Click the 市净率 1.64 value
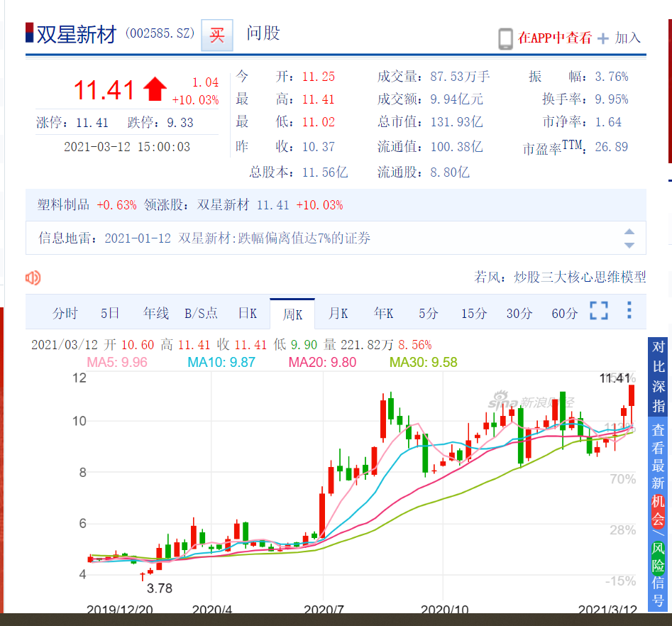672x626 pixels. (608, 122)
